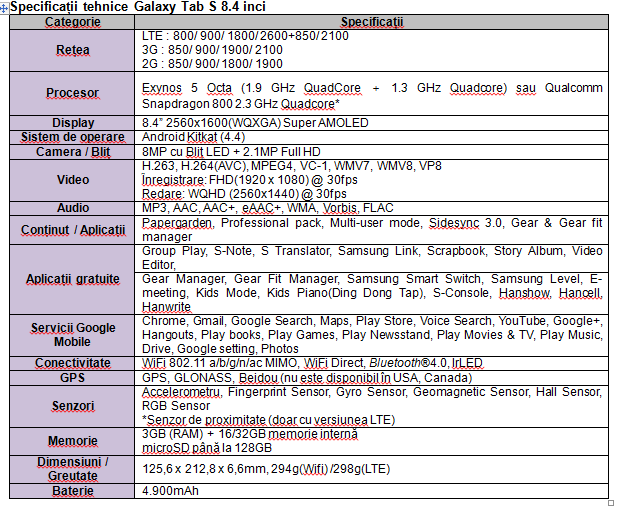Click the Chrome, Gmail, Google Search line
623x515 pixels.
[372, 321]
